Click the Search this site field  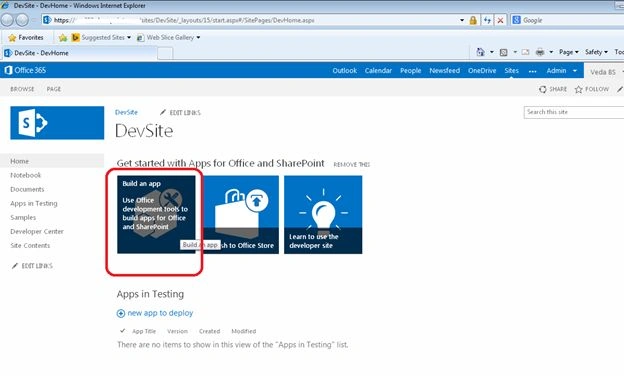(573, 112)
